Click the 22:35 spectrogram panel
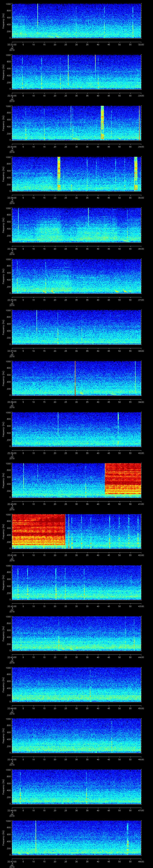Screen dimensions: 153x868 click(76, 225)
